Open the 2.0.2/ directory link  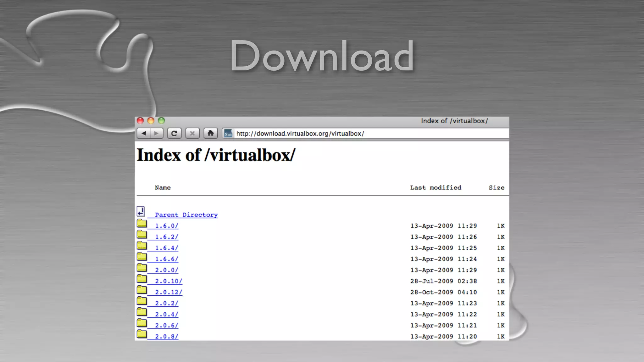pos(167,303)
